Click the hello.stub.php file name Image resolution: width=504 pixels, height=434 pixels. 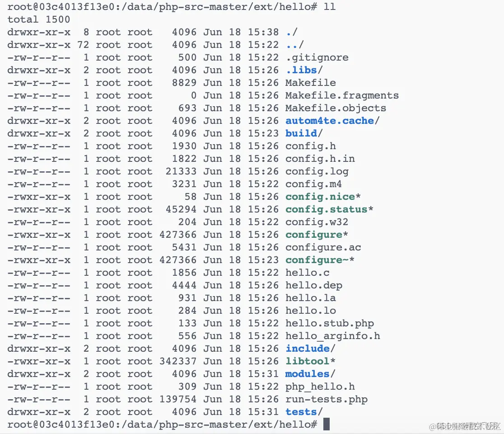[x=330, y=323]
